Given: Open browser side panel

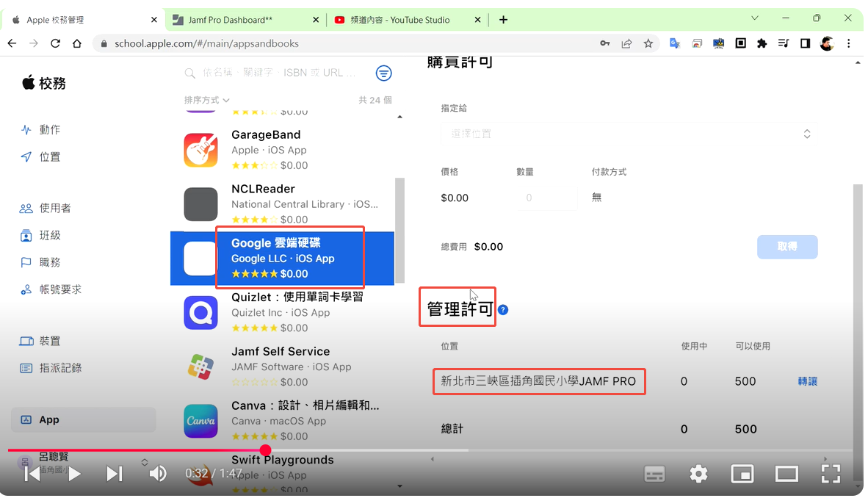Looking at the screenshot, I should pyautogui.click(x=805, y=43).
